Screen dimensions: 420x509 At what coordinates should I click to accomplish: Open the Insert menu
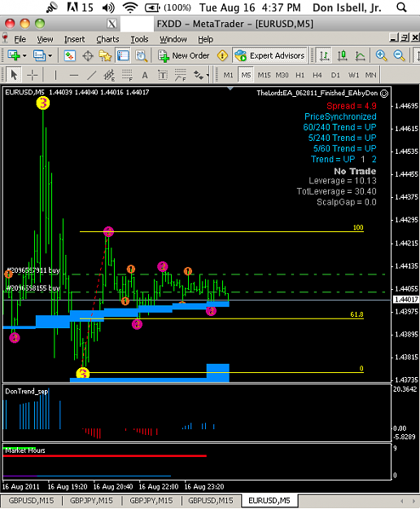(74, 39)
